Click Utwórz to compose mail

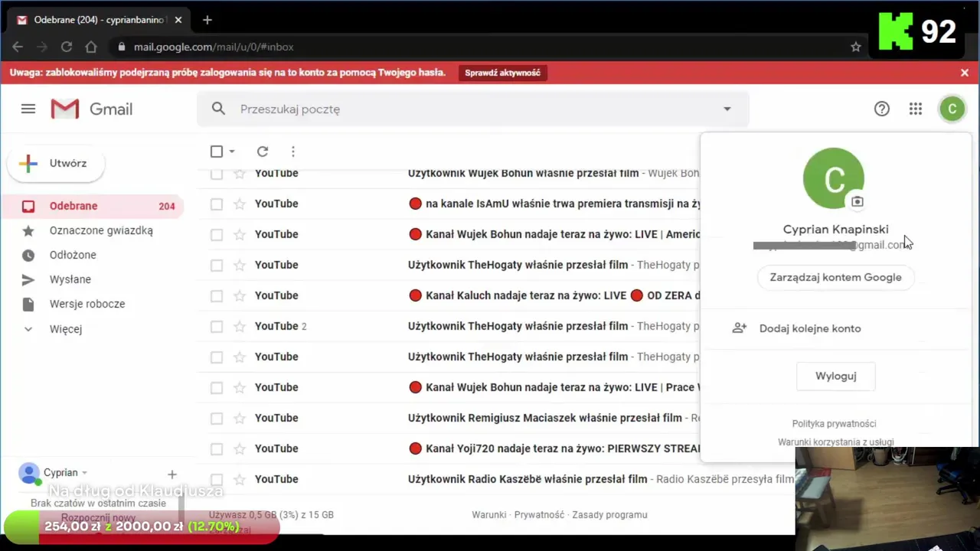[x=56, y=163]
